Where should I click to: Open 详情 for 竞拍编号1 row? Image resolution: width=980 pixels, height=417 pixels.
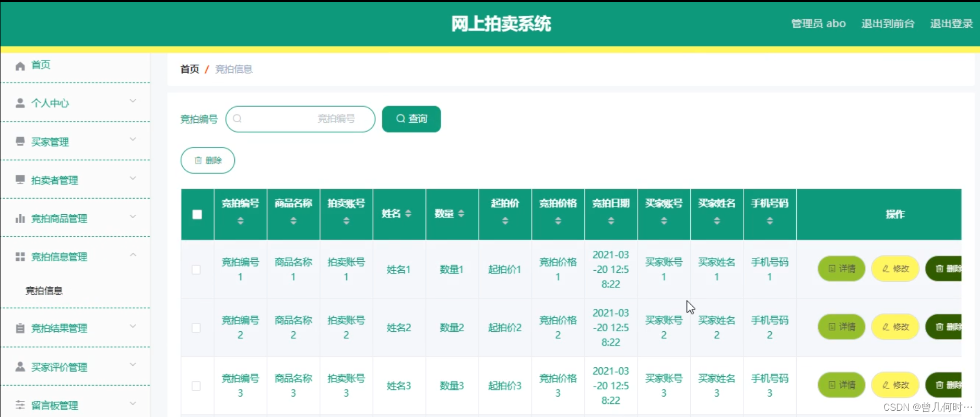pos(842,269)
